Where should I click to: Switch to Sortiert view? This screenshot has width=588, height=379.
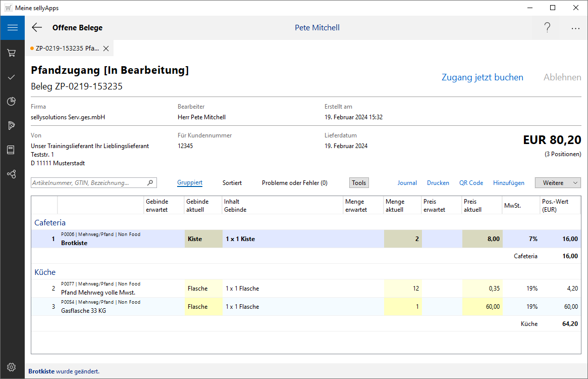click(x=232, y=183)
